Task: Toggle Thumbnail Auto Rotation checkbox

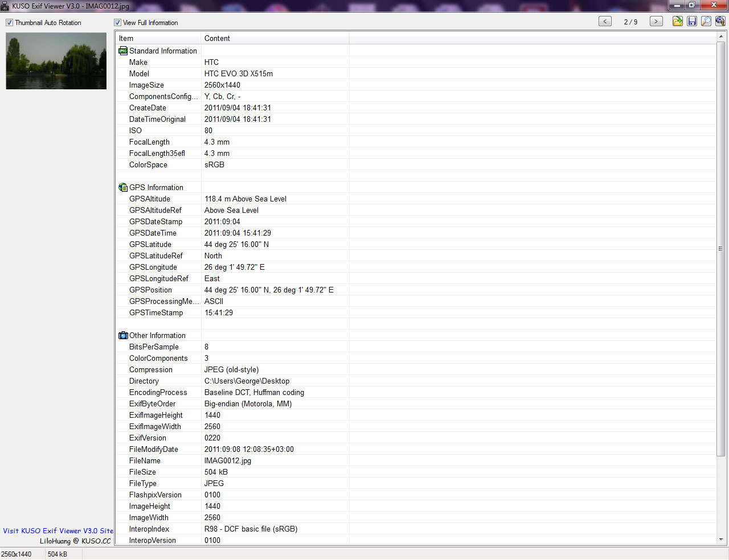Action: [x=9, y=23]
